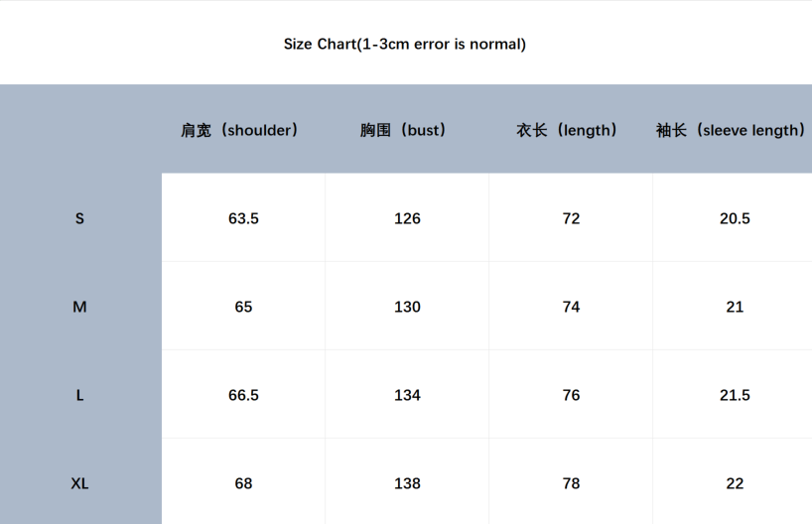Viewport: 812px width, 524px height.
Task: Select the M size row label
Action: click(80, 307)
